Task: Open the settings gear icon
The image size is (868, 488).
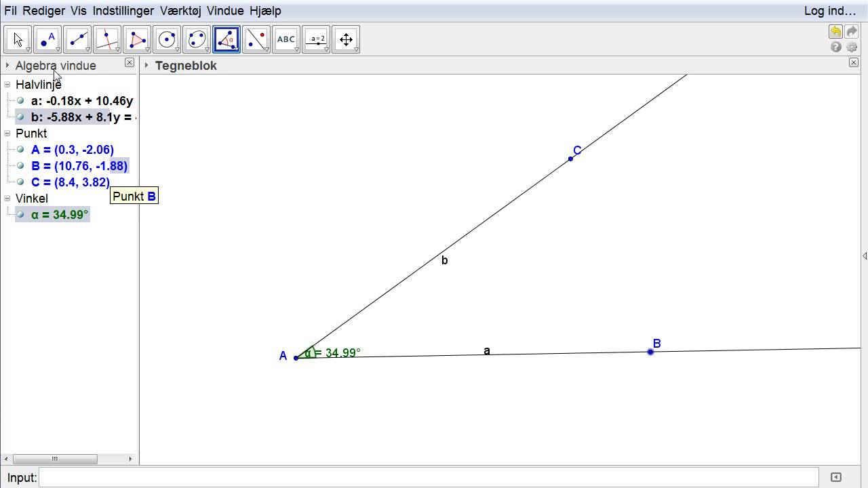Action: click(852, 47)
